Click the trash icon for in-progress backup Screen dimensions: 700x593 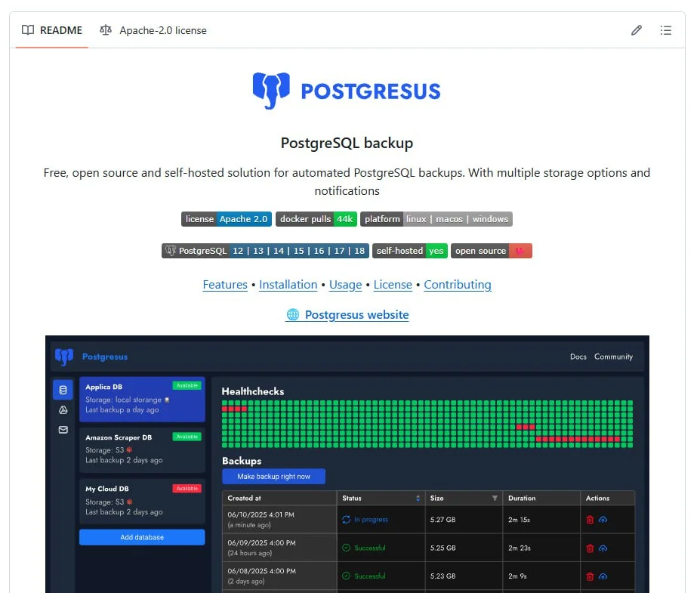(x=590, y=520)
